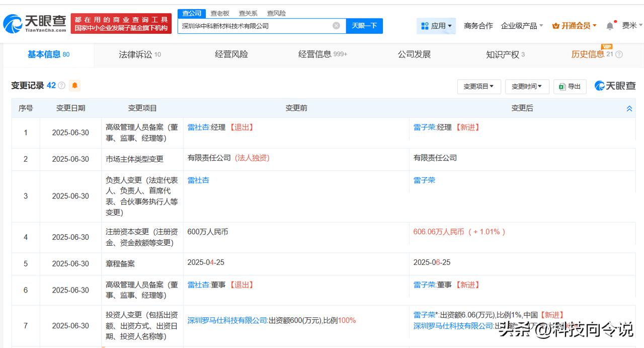Image resolution: width=644 pixels, height=348 pixels.
Task: Click the orange alert bell beside 变更记录
Action: (75, 86)
